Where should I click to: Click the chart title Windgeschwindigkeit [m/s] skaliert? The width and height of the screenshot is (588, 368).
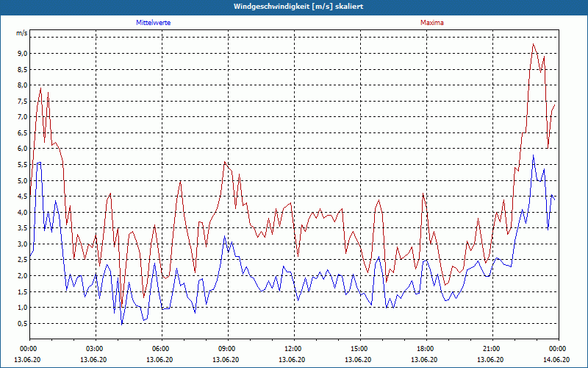click(298, 7)
